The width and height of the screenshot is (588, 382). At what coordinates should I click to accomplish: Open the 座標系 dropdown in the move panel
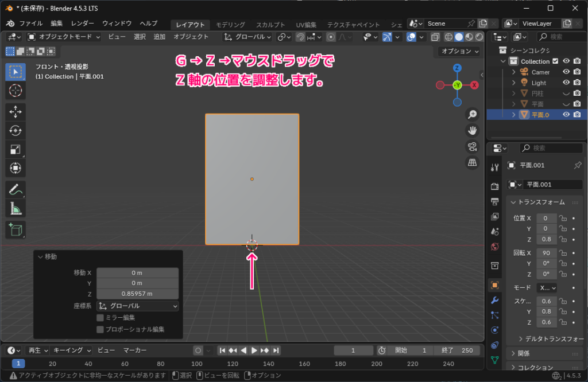coord(138,306)
